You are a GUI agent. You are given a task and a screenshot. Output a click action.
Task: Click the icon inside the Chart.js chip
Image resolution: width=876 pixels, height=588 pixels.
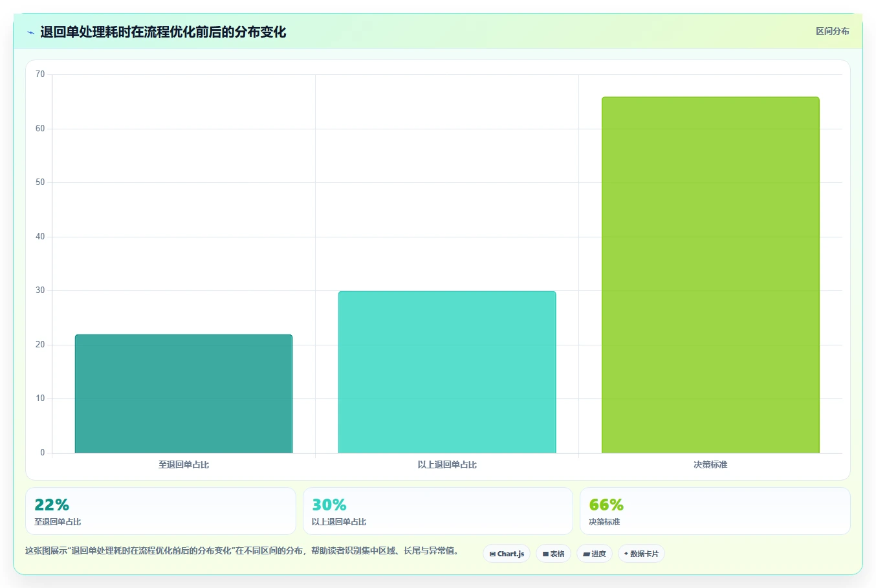tap(492, 554)
